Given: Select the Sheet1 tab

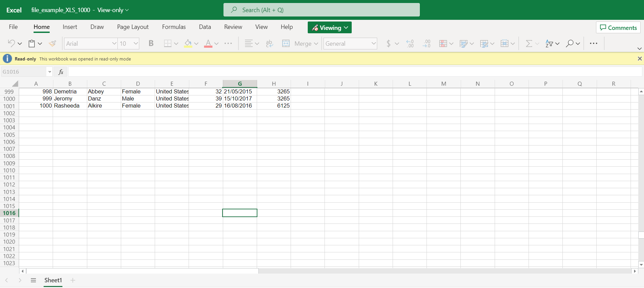Looking at the screenshot, I should coord(53,280).
